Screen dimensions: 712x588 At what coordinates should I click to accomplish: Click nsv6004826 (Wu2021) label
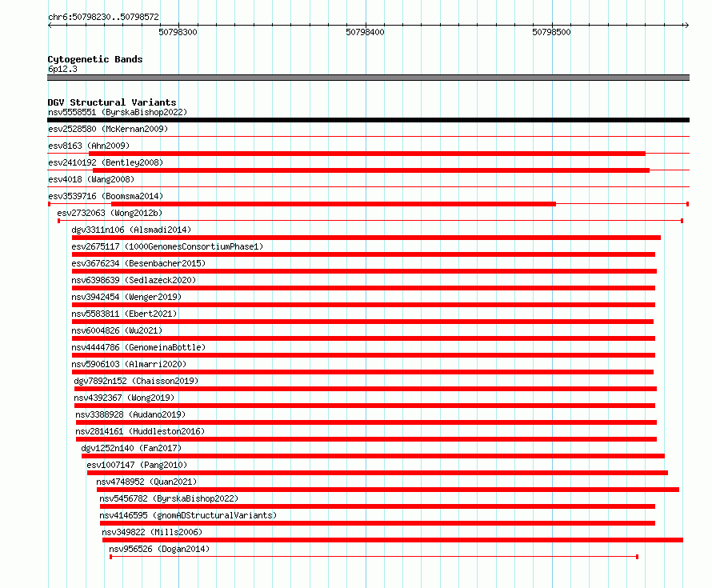coord(117,330)
